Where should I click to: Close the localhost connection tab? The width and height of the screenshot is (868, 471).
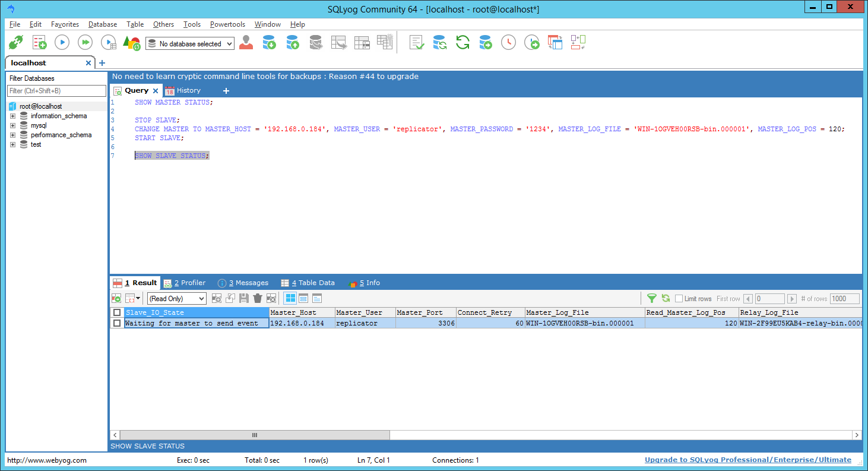point(88,63)
